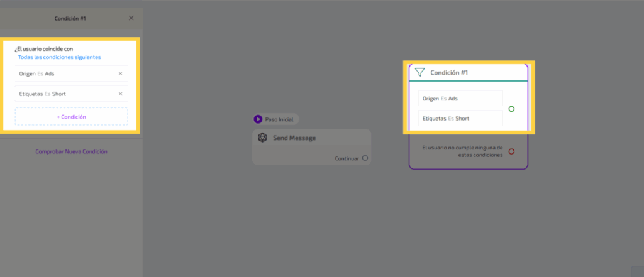Delete the 'Etiquetas Es Short' condition
This screenshot has height=277, width=644.
[120, 94]
